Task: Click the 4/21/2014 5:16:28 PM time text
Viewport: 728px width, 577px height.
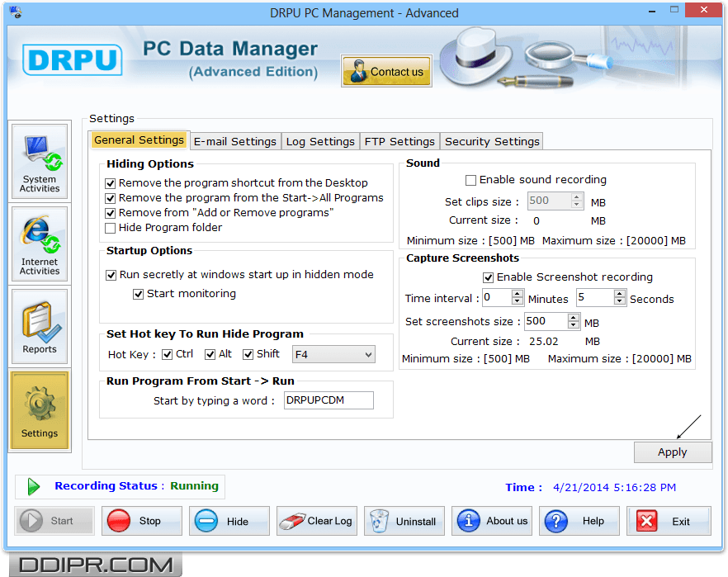Action: point(614,487)
